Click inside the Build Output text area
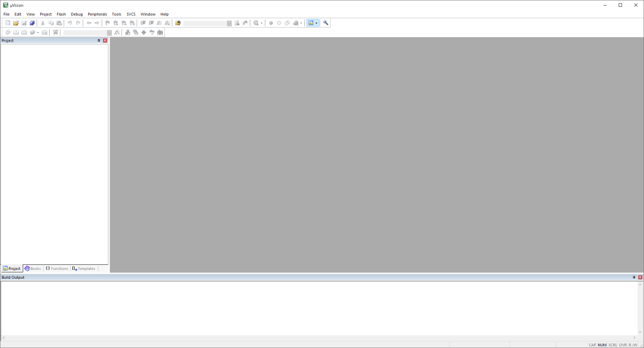The image size is (644, 348). 314,307
